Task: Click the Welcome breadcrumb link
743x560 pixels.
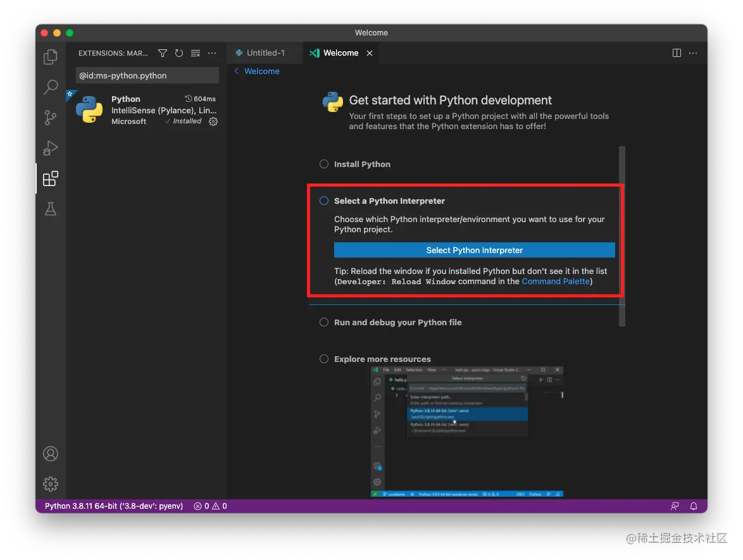Action: pos(261,71)
